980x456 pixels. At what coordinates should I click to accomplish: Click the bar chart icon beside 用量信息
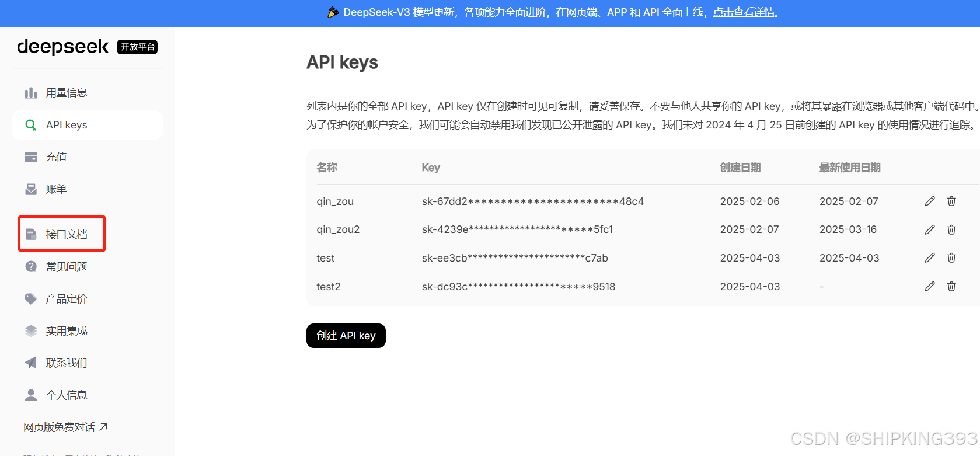pos(31,93)
